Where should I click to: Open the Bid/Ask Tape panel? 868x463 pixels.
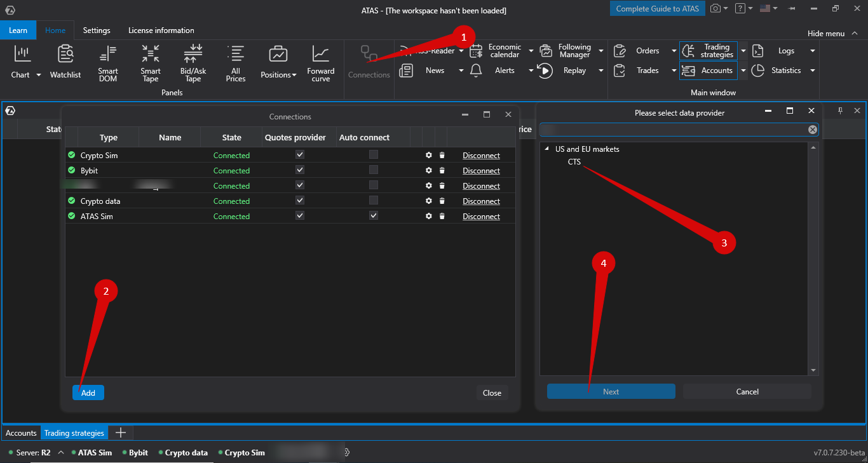pos(193,64)
